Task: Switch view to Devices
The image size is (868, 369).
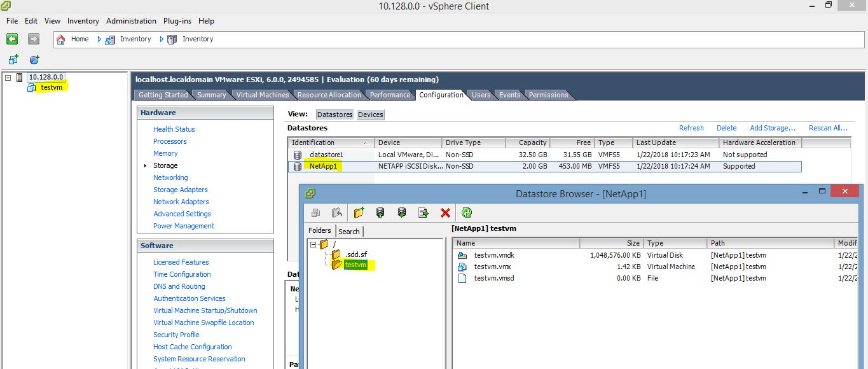Action: pos(370,115)
